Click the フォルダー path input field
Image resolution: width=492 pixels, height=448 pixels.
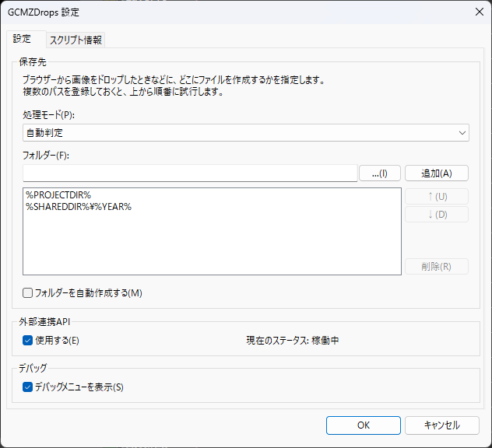[x=190, y=173]
